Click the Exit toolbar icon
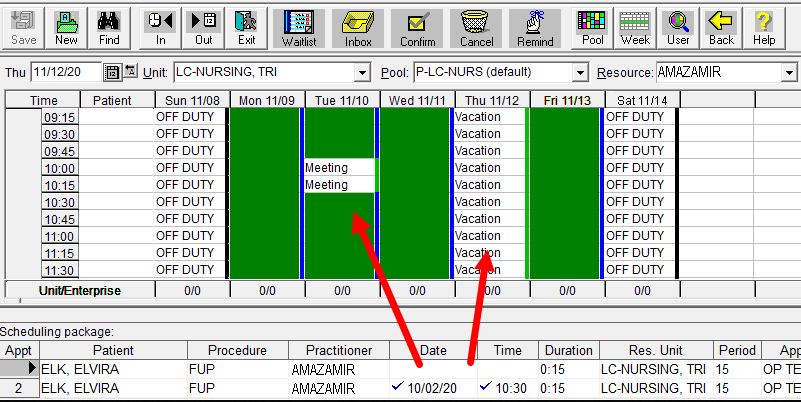The image size is (801, 402). pos(247,28)
